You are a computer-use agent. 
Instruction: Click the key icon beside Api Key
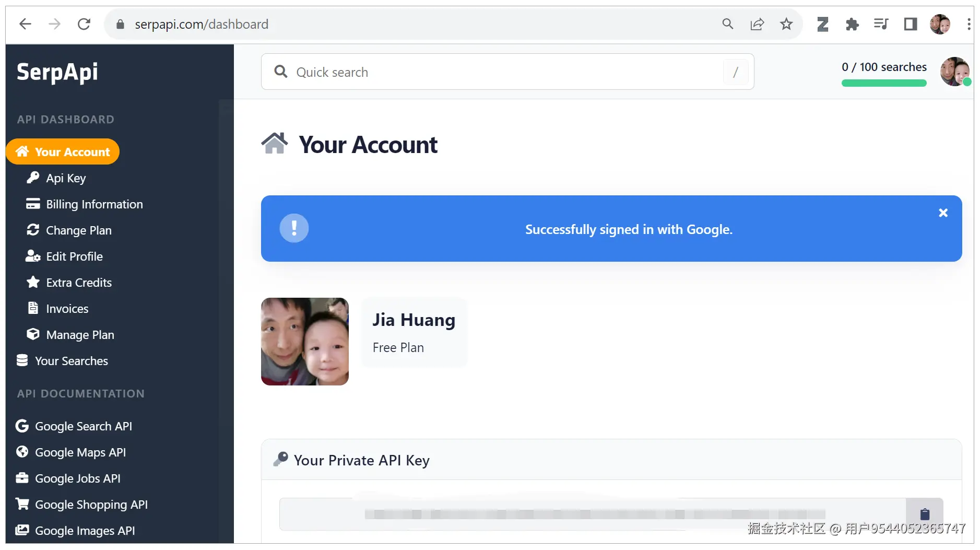tap(33, 178)
